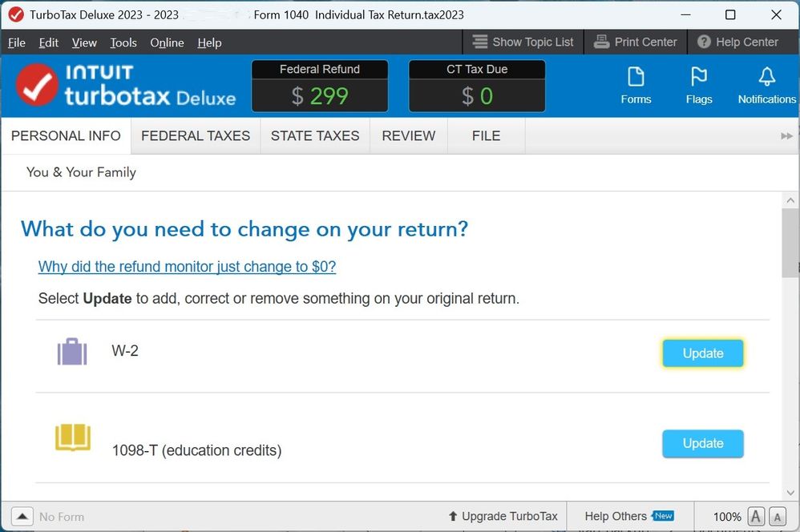Click the CT Tax Due monitor
The width and height of the screenshot is (800, 532).
(x=477, y=86)
